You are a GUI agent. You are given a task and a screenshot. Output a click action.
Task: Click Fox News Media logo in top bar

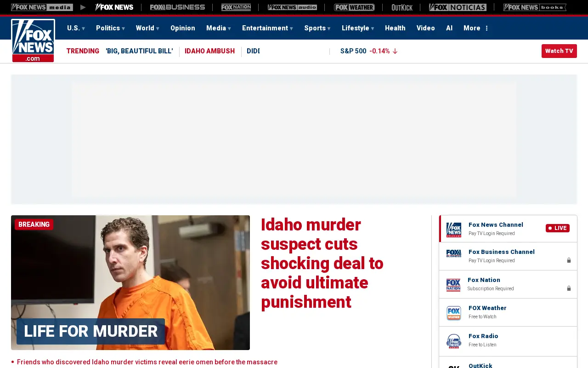42,7
